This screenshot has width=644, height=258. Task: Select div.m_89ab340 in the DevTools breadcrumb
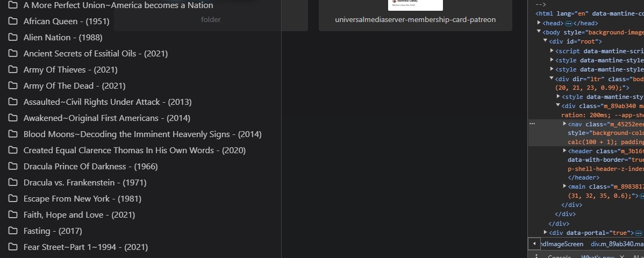coord(617,244)
